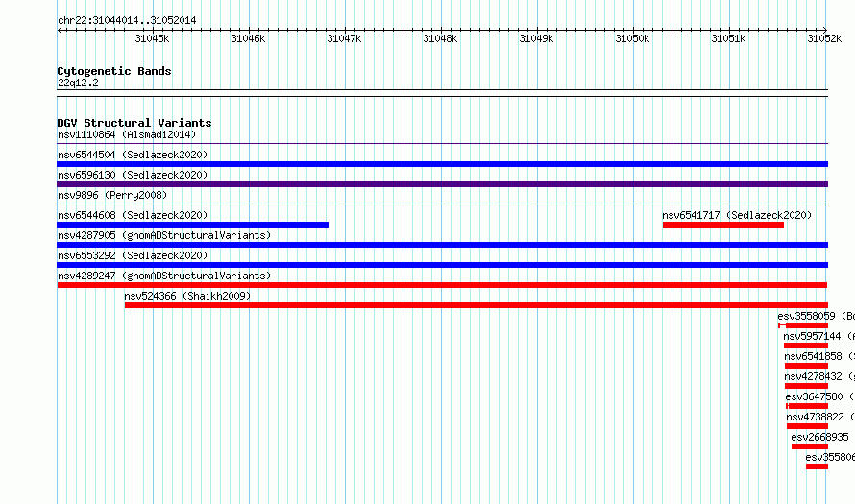Click the blue bar of nsv6553292
The image size is (855, 504).
click(442, 265)
